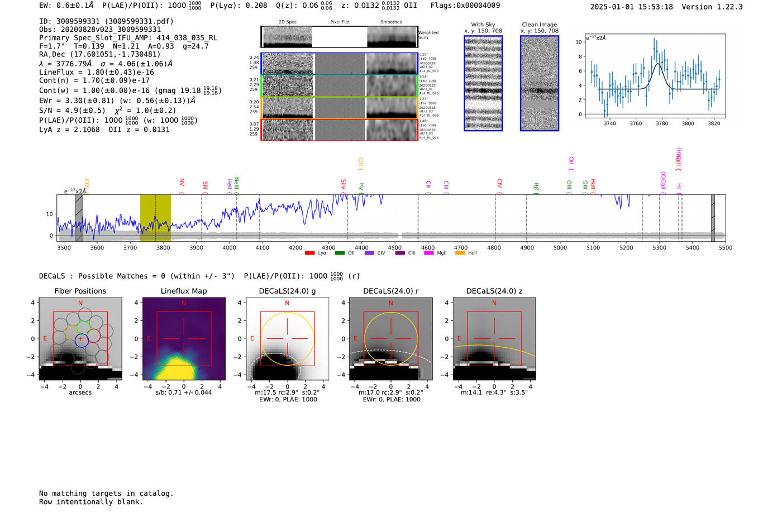Select the CIV legend swatch
The height and width of the screenshot is (532, 782).
pyautogui.click(x=369, y=253)
